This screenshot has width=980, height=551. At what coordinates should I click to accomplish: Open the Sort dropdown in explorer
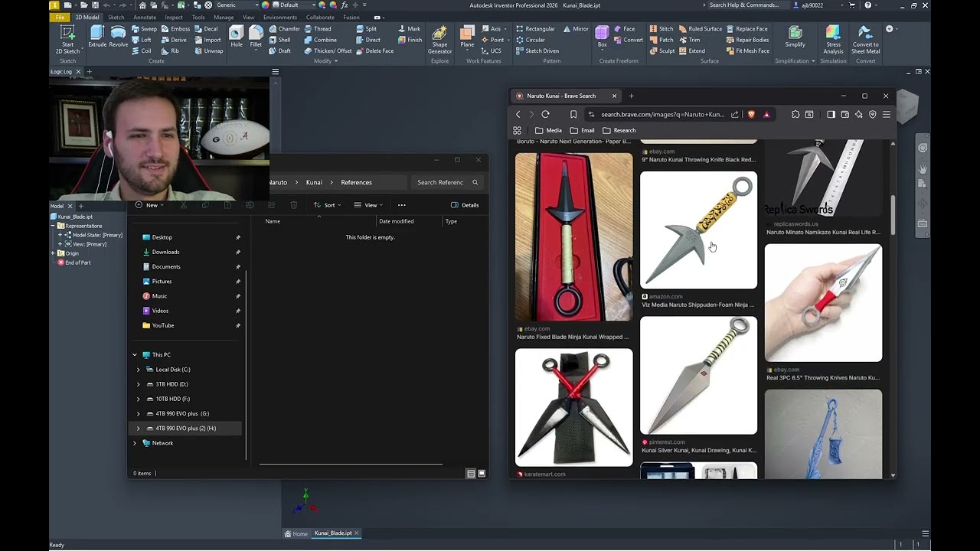pyautogui.click(x=327, y=205)
